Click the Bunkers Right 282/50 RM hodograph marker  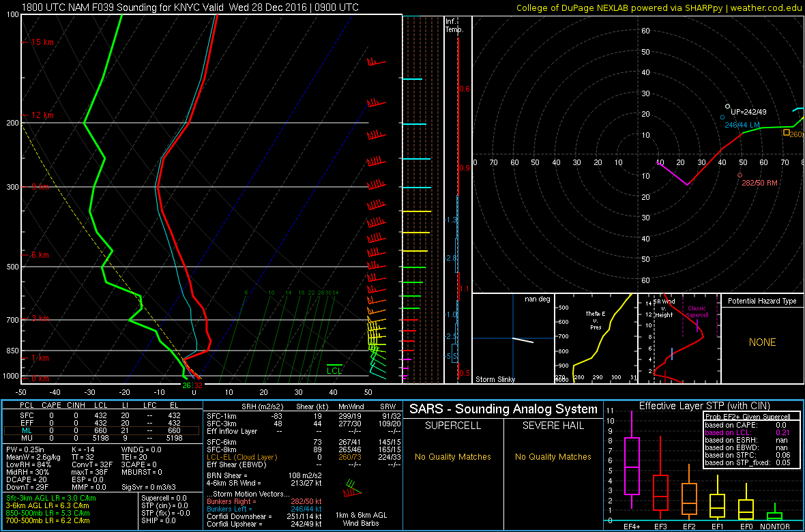click(x=740, y=175)
